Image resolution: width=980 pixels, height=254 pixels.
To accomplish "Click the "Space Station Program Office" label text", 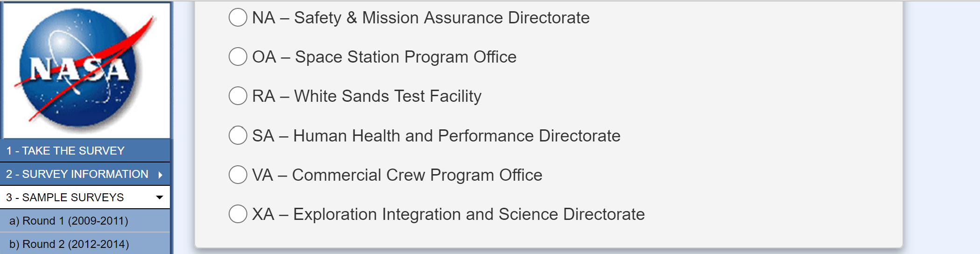I will coord(406,57).
